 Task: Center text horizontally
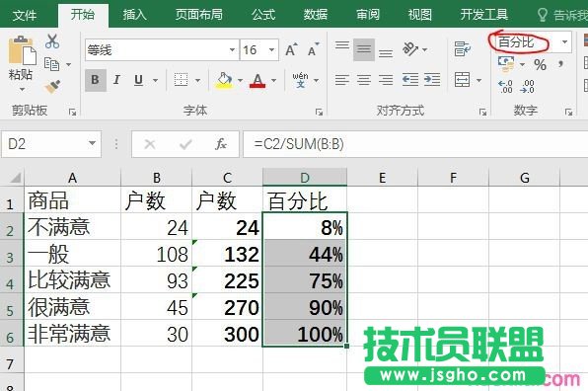pyautogui.click(x=364, y=80)
